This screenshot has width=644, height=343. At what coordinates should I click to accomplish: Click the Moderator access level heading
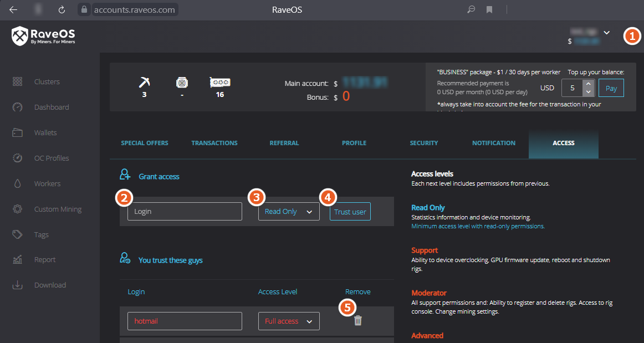click(429, 293)
